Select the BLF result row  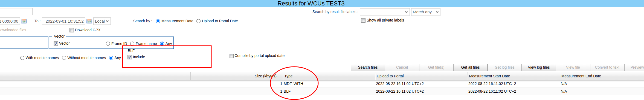tap(322, 91)
